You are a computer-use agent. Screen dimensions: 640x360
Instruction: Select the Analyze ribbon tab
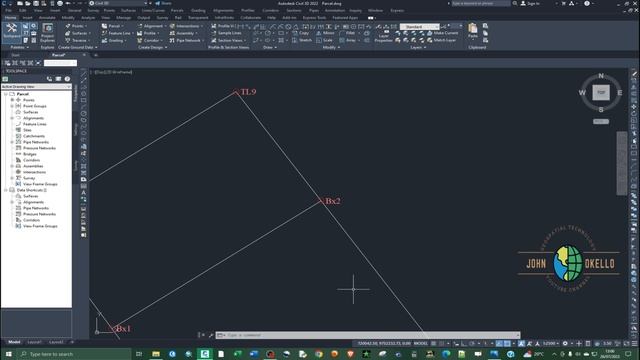(x=88, y=18)
